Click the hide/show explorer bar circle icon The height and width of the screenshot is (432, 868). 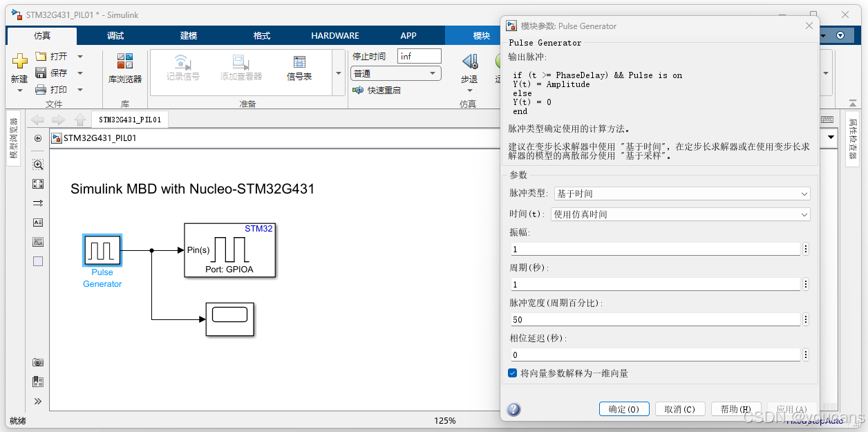click(x=38, y=138)
